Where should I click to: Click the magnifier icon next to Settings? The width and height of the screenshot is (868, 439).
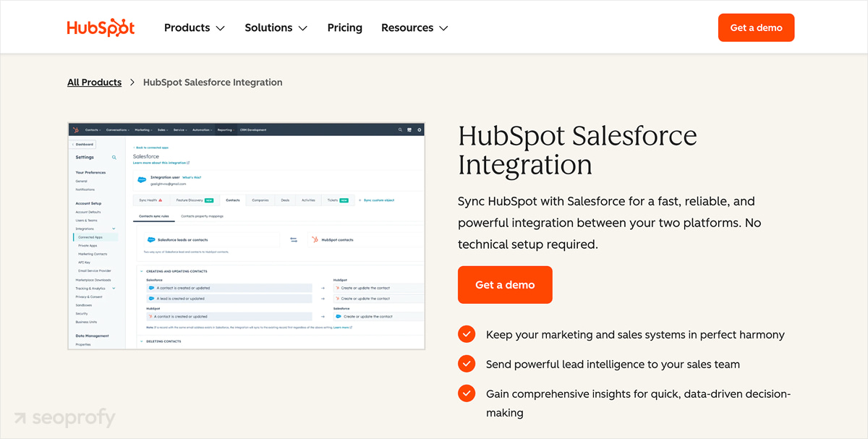click(x=114, y=157)
